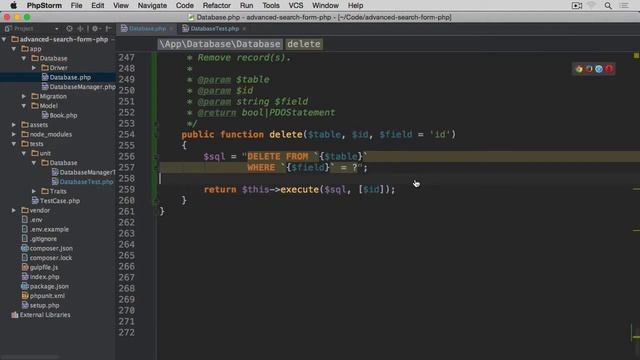Select DatabaseManager.php in project tree

click(x=82, y=87)
